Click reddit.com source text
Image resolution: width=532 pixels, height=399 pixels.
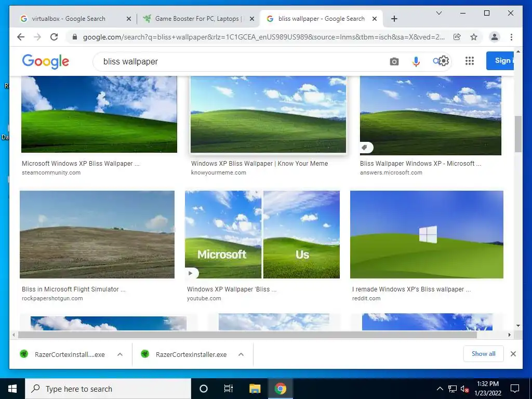click(x=366, y=299)
